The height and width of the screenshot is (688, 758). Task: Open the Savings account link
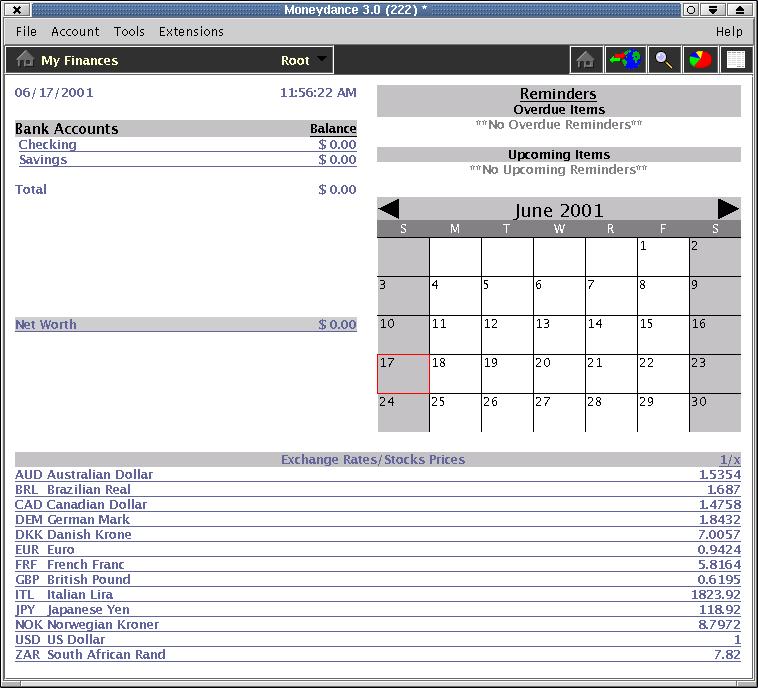click(x=43, y=160)
